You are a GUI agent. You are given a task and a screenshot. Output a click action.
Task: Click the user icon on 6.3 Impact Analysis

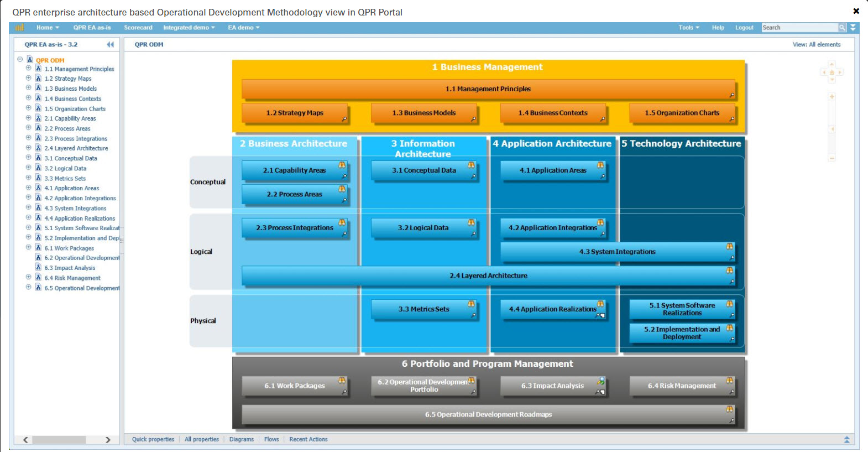pos(600,381)
